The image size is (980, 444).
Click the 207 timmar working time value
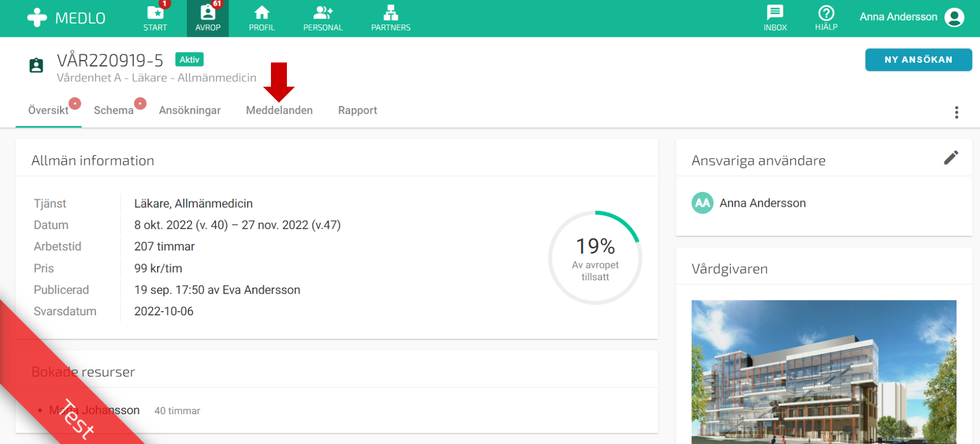coord(164,247)
